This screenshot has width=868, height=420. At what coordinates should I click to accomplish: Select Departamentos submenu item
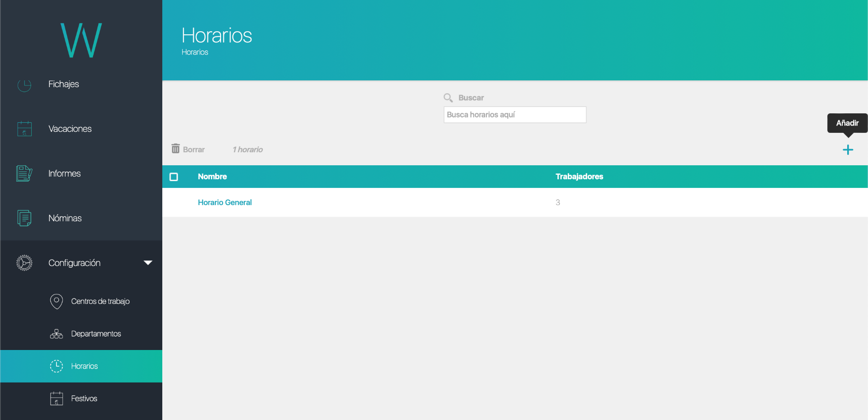pyautogui.click(x=96, y=334)
